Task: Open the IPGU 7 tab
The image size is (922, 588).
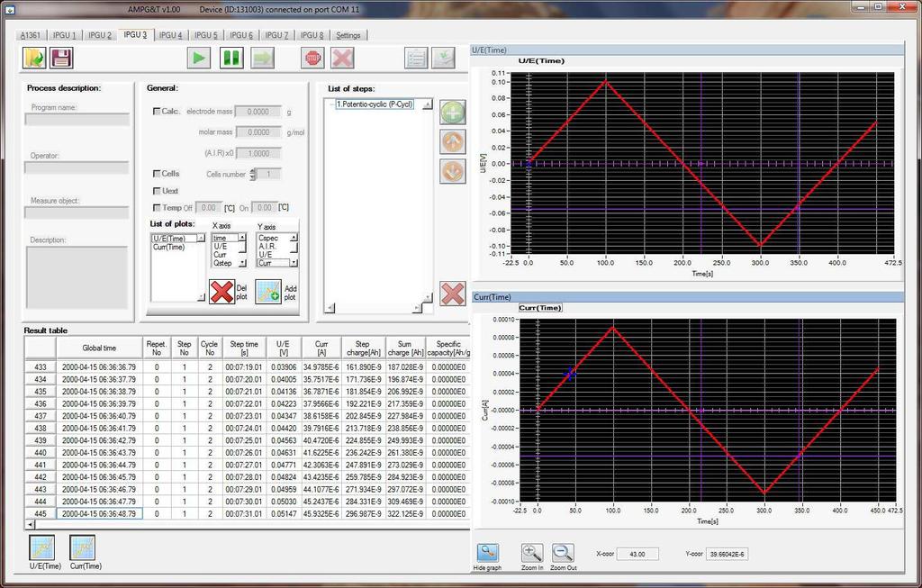Action: pos(276,35)
